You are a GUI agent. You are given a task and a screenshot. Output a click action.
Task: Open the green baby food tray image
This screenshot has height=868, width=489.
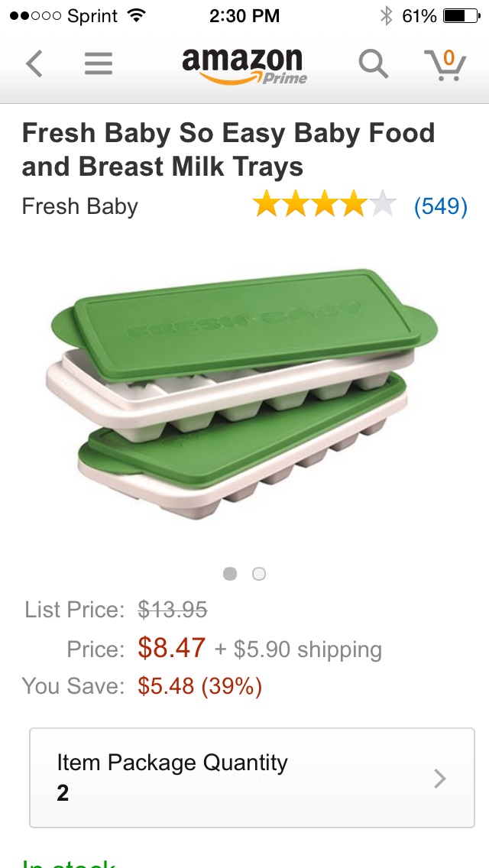(x=242, y=394)
